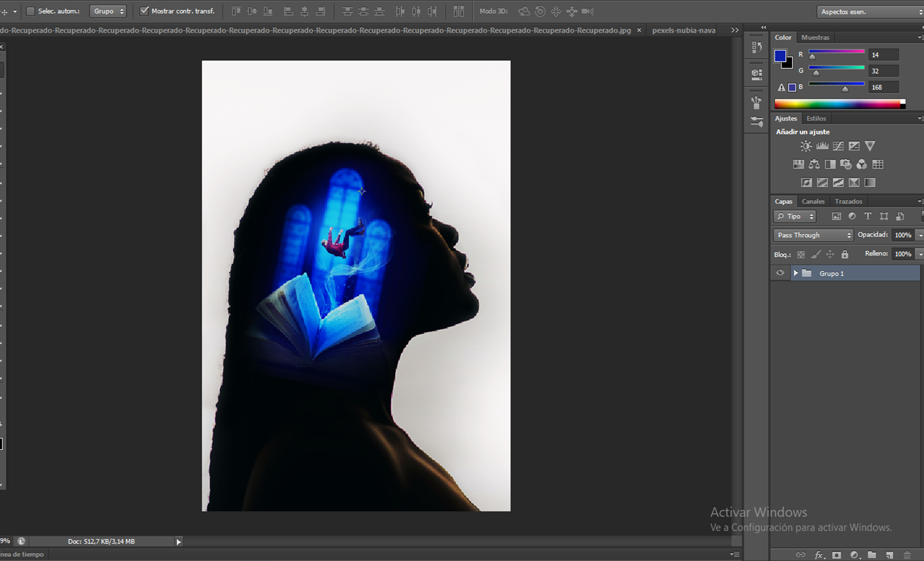Hide the Grupo 1 layer group

tap(780, 273)
